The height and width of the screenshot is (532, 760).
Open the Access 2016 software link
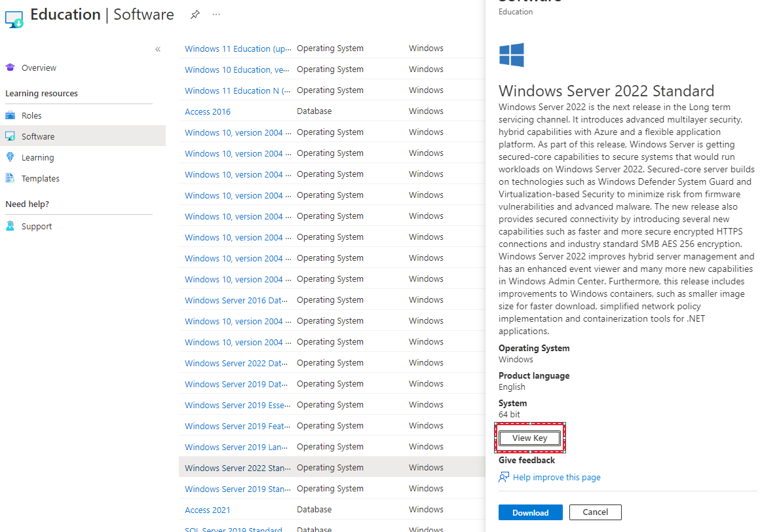208,111
